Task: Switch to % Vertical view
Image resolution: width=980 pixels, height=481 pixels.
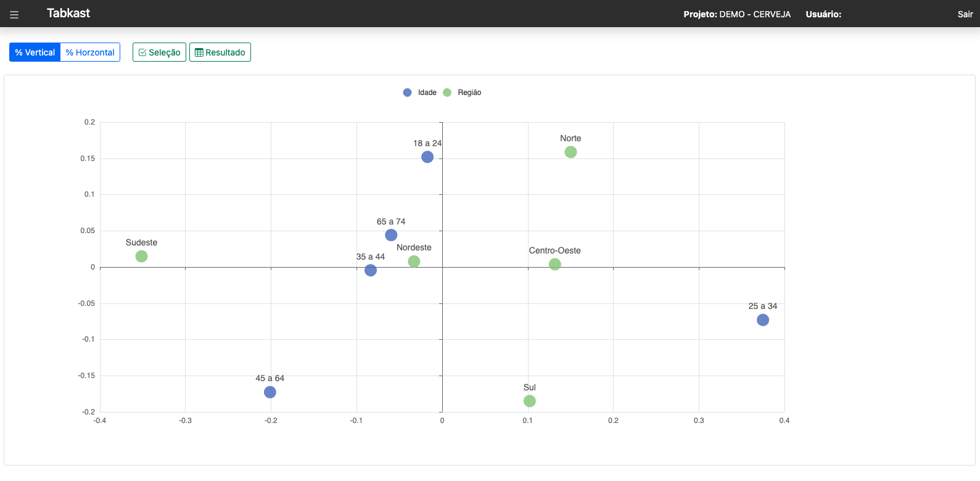Action: pos(35,52)
